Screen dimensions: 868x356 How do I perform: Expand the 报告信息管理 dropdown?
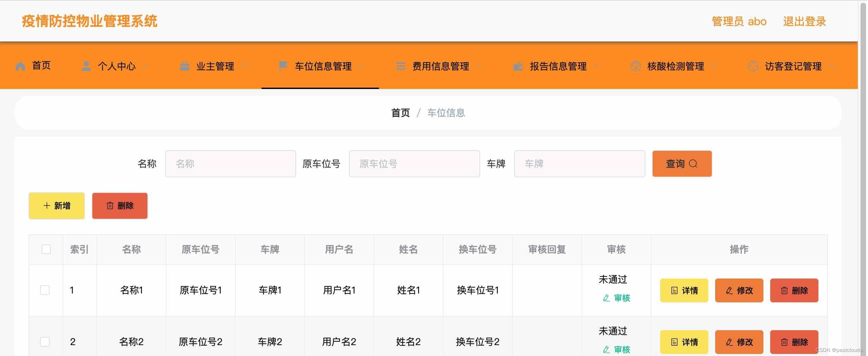click(597, 66)
